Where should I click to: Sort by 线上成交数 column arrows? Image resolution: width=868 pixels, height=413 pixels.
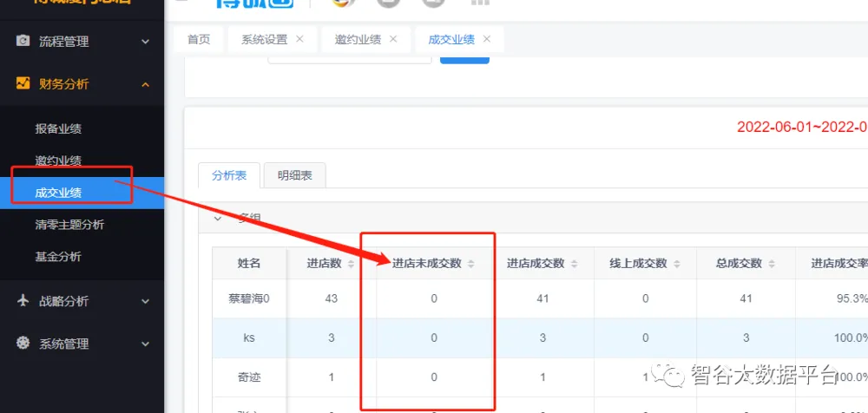(674, 264)
